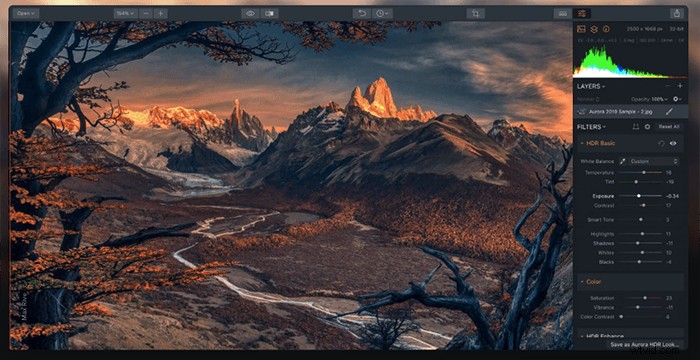Click the 32-bit label in info bar
The width and height of the screenshot is (700, 360).
point(677,29)
